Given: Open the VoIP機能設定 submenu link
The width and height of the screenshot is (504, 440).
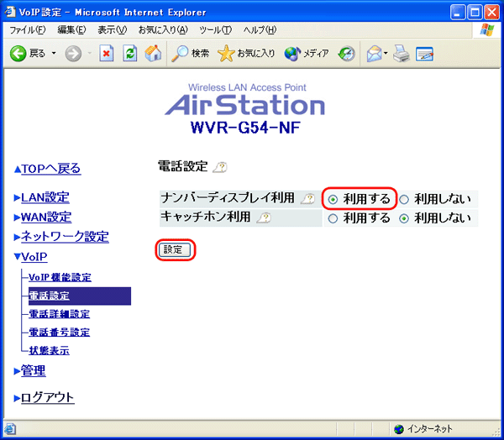Looking at the screenshot, I should tap(60, 277).
